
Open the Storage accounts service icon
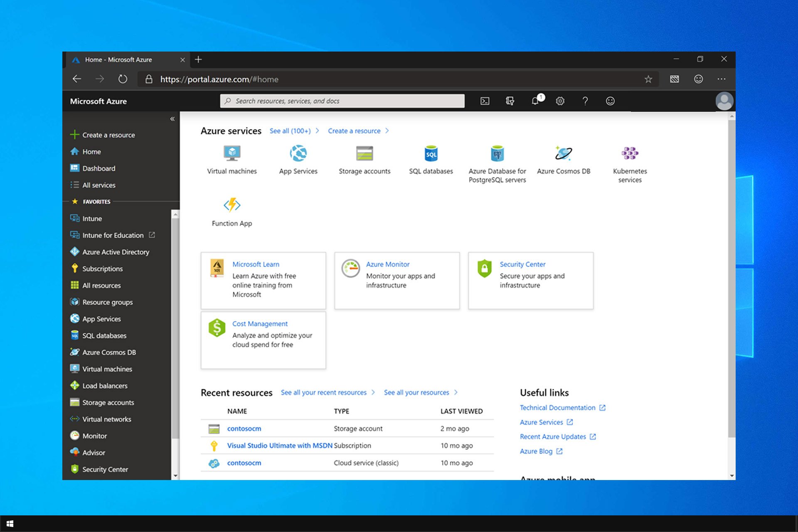(x=365, y=153)
